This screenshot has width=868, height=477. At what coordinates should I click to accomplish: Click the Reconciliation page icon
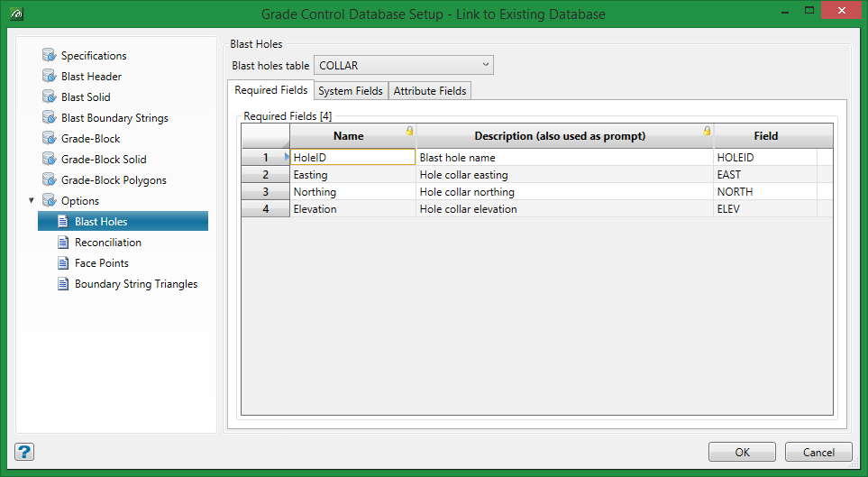click(x=63, y=243)
